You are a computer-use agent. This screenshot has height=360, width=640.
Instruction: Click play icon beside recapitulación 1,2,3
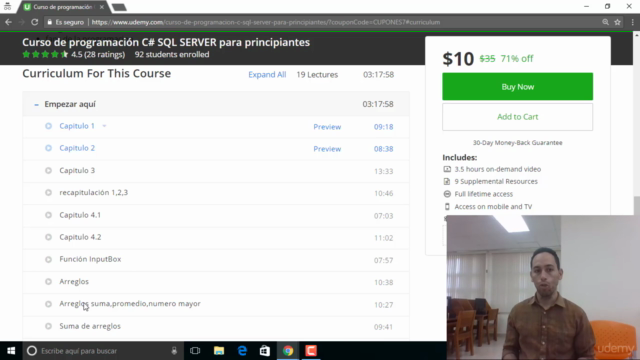click(48, 193)
